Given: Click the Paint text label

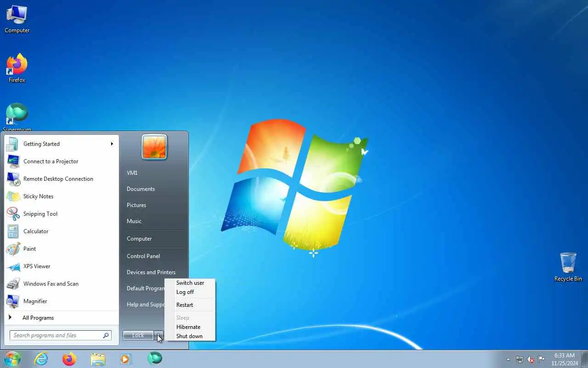Looking at the screenshot, I should (x=29, y=249).
